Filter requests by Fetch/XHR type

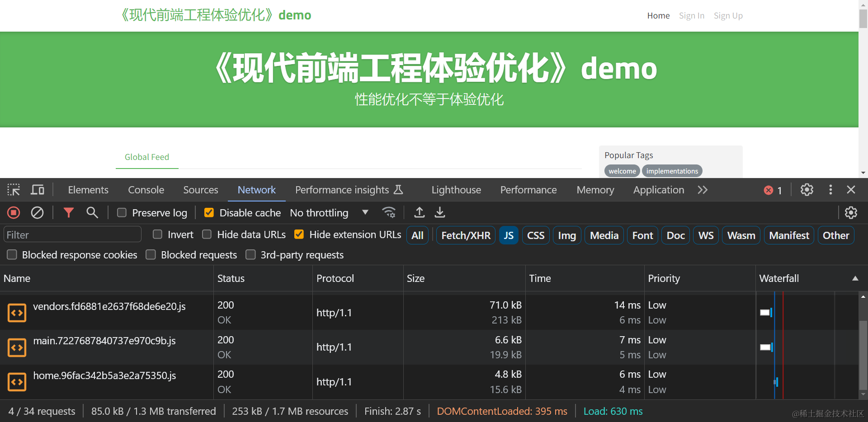tap(466, 235)
